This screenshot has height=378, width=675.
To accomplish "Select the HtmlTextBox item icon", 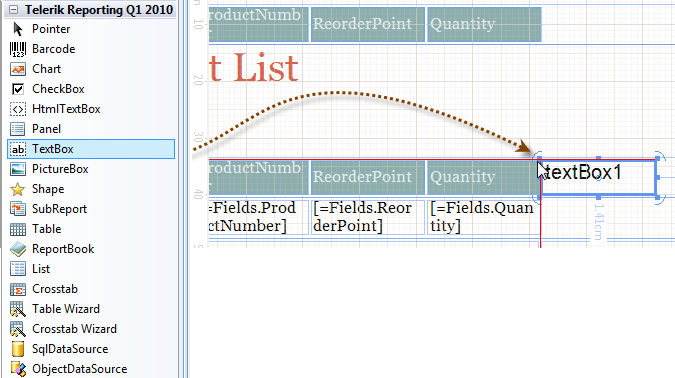I will pos(18,109).
